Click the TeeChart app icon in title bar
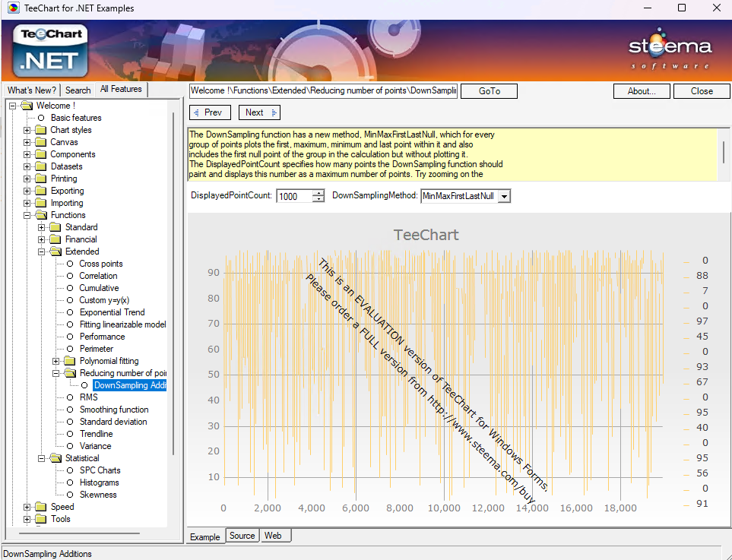Screen dimensions: 732x560 click(14, 8)
